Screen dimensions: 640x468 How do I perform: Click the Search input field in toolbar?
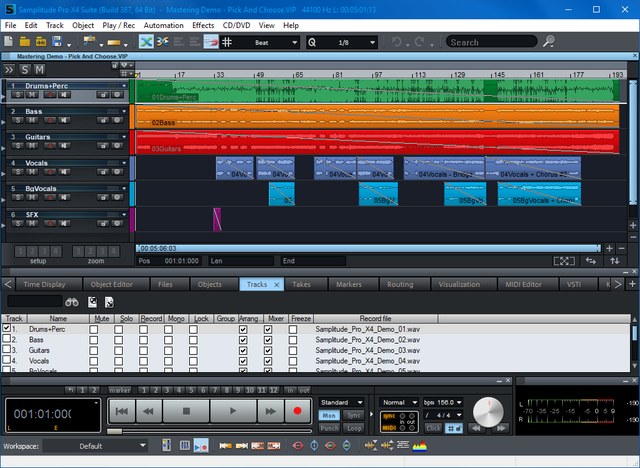point(490,42)
